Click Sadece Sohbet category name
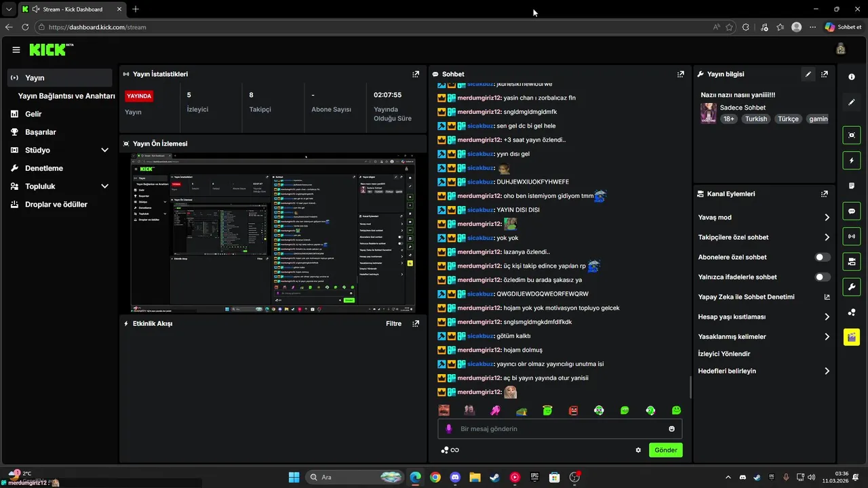 (x=743, y=108)
